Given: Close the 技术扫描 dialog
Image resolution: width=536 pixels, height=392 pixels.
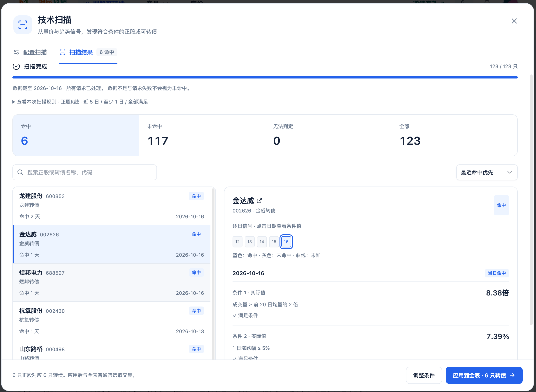Looking at the screenshot, I should [514, 21].
